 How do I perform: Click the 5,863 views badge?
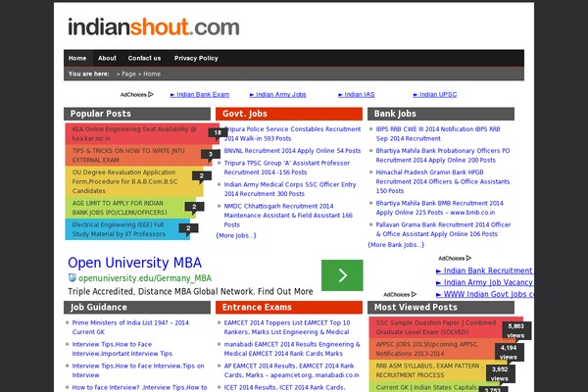pos(516,330)
